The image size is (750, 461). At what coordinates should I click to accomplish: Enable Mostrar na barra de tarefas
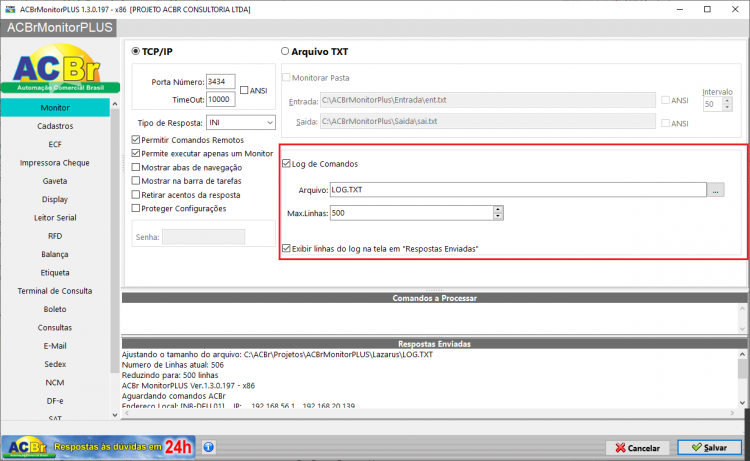(x=136, y=181)
